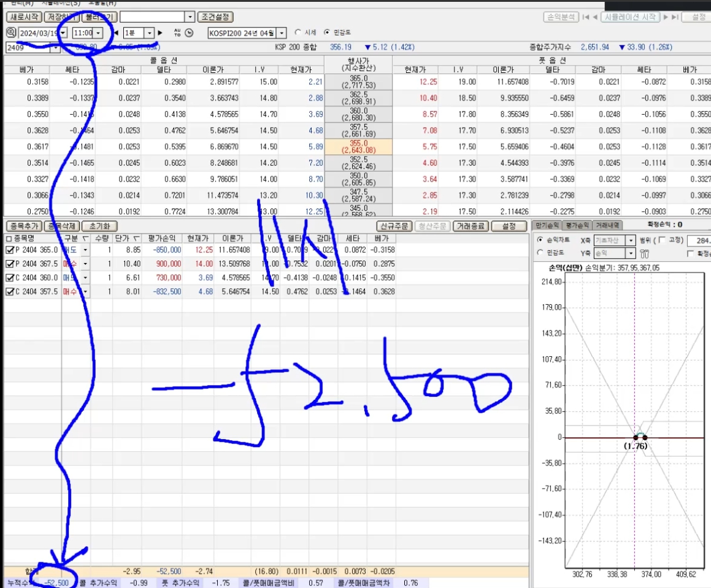Step time forward with the right arrow
Screen dimensions: 711x588
tap(160, 32)
